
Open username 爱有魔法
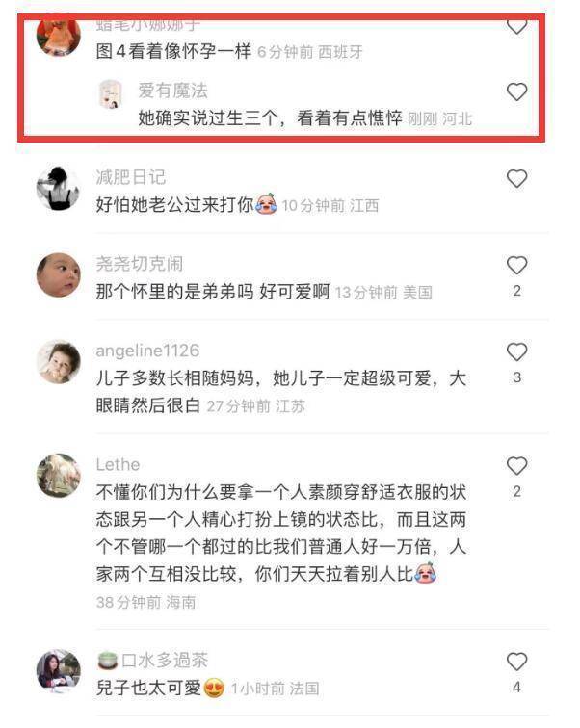pyautogui.click(x=172, y=91)
